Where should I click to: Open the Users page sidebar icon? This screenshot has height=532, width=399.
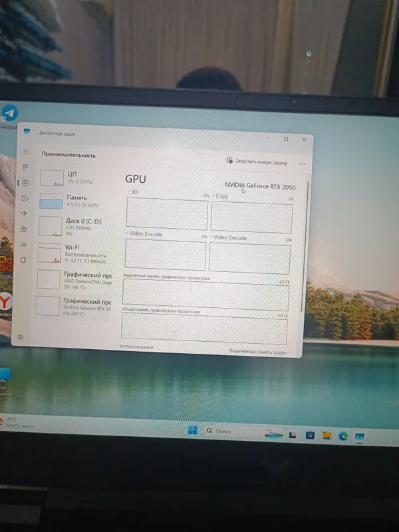24,229
